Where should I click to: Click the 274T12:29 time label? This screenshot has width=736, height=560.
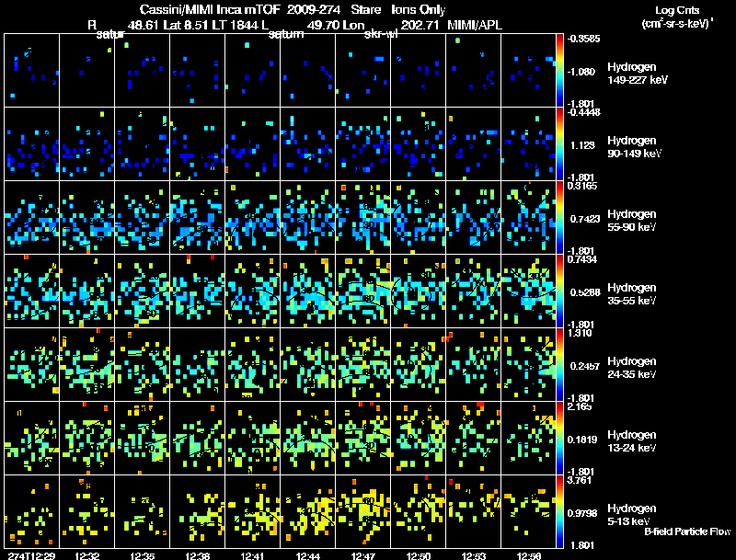32,555
